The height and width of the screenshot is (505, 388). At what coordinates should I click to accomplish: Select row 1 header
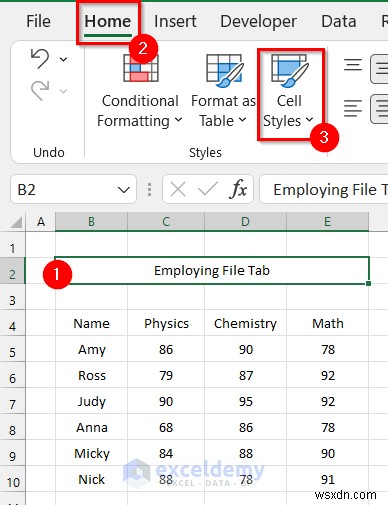[x=12, y=245]
